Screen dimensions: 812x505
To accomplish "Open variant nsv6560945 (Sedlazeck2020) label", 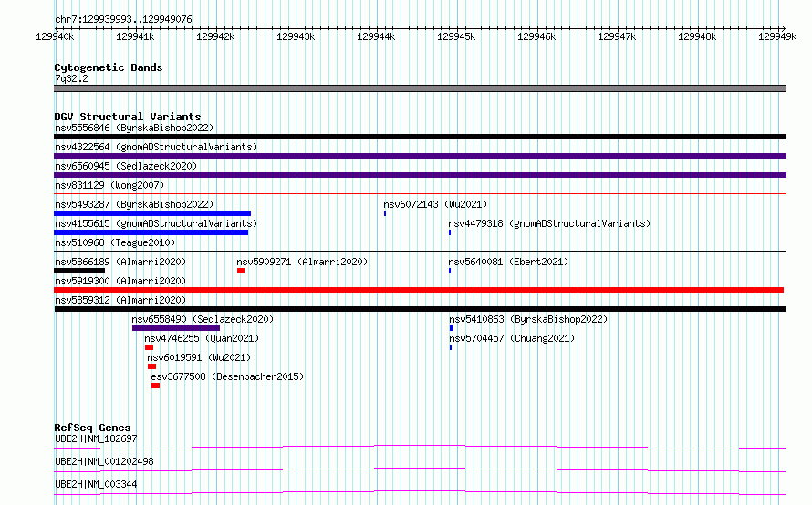I will [126, 166].
